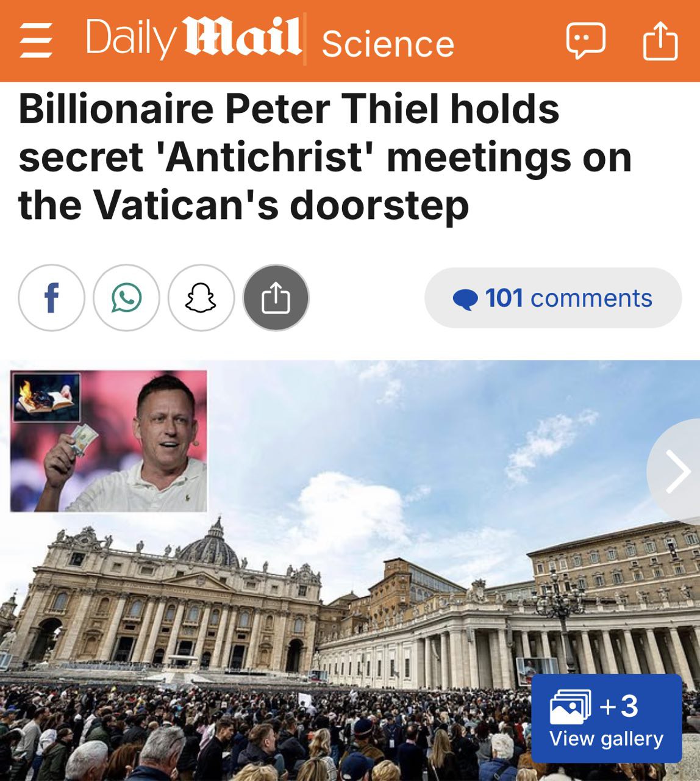Open the hamburger navigation menu
700x781 pixels.
point(35,41)
